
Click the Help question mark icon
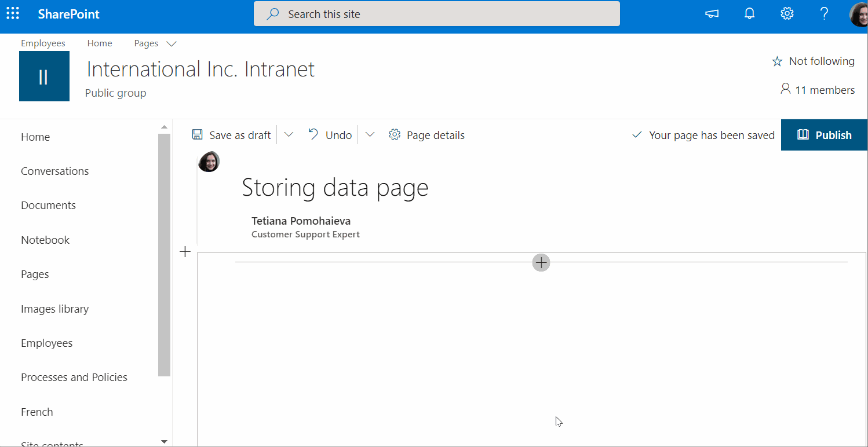point(824,13)
